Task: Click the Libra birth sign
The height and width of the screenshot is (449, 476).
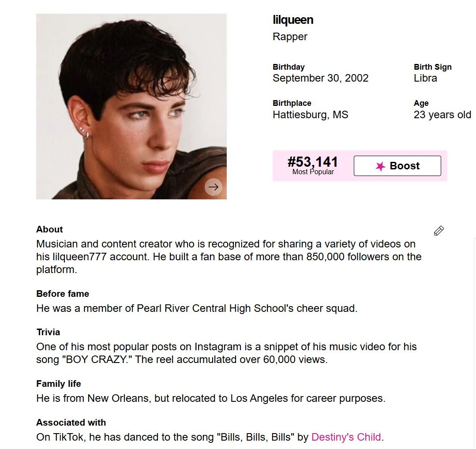Action: [x=425, y=78]
